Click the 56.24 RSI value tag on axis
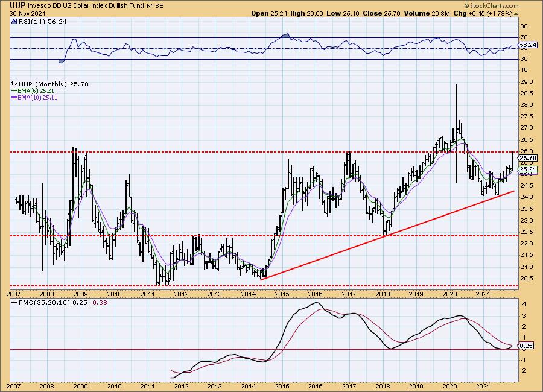The height and width of the screenshot is (392, 543). click(528, 45)
